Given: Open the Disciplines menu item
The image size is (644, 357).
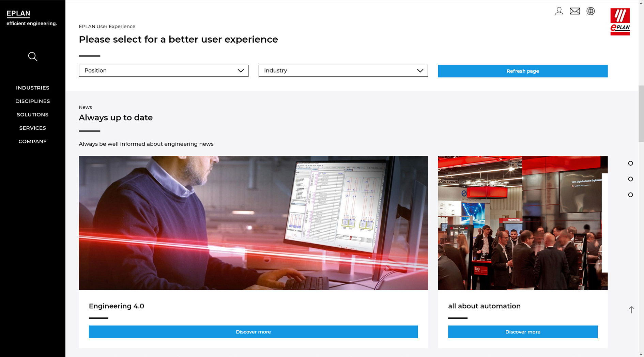Looking at the screenshot, I should tap(33, 101).
